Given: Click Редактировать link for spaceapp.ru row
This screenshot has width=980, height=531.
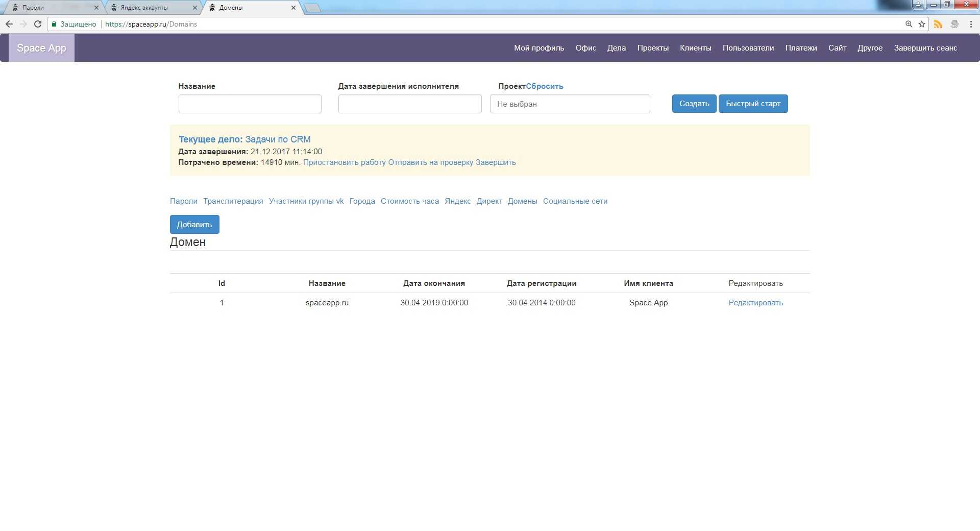Looking at the screenshot, I should click(x=755, y=303).
